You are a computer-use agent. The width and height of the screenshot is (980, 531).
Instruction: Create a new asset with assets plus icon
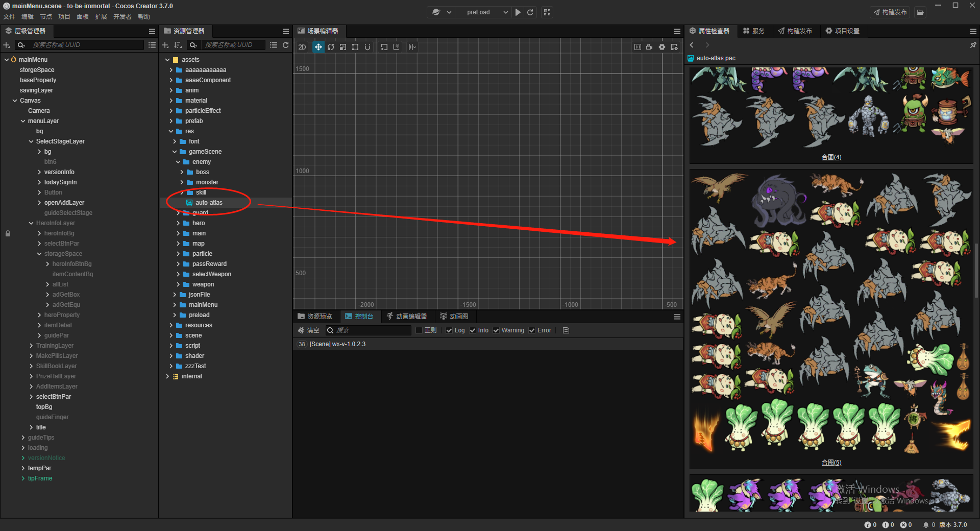(x=165, y=45)
